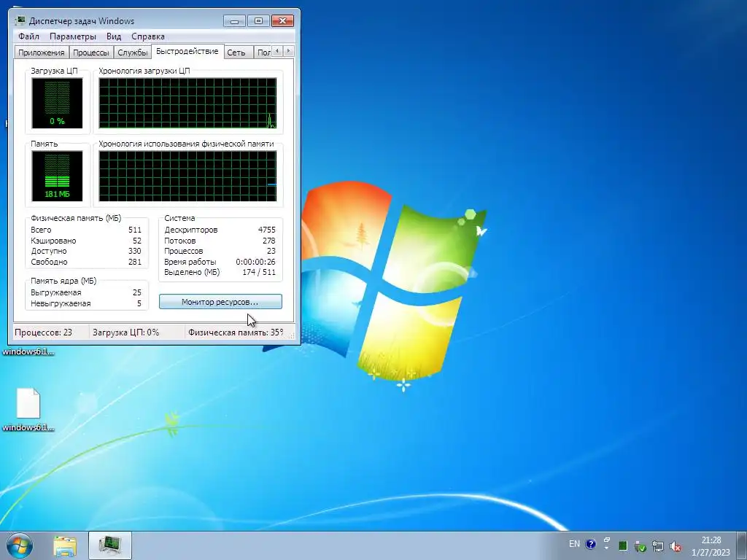Open the Start menu orb
Viewport: 747px width, 560px height.
coord(20,545)
